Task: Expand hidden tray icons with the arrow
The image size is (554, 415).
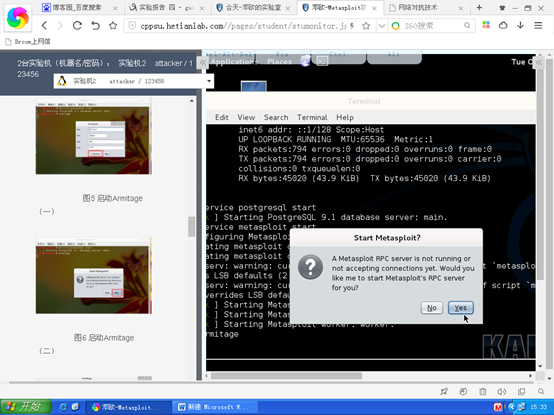Action: pos(511,407)
